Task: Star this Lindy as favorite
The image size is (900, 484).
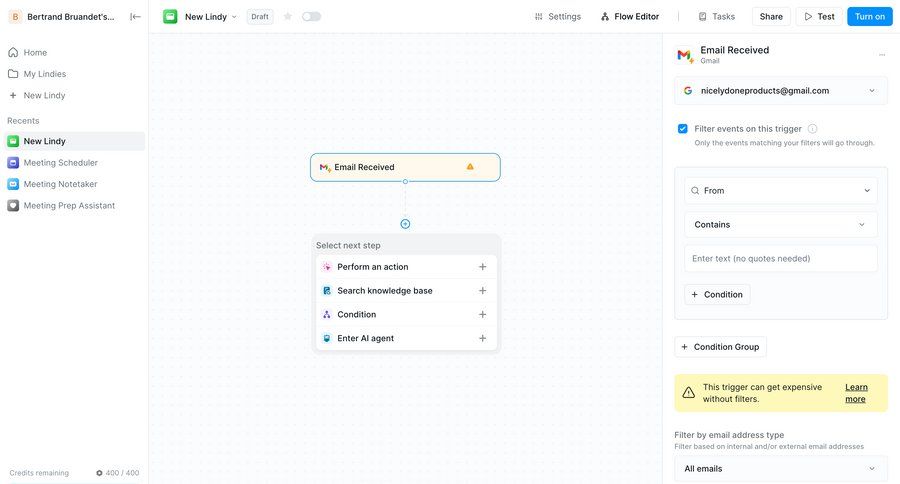Action: pos(288,17)
